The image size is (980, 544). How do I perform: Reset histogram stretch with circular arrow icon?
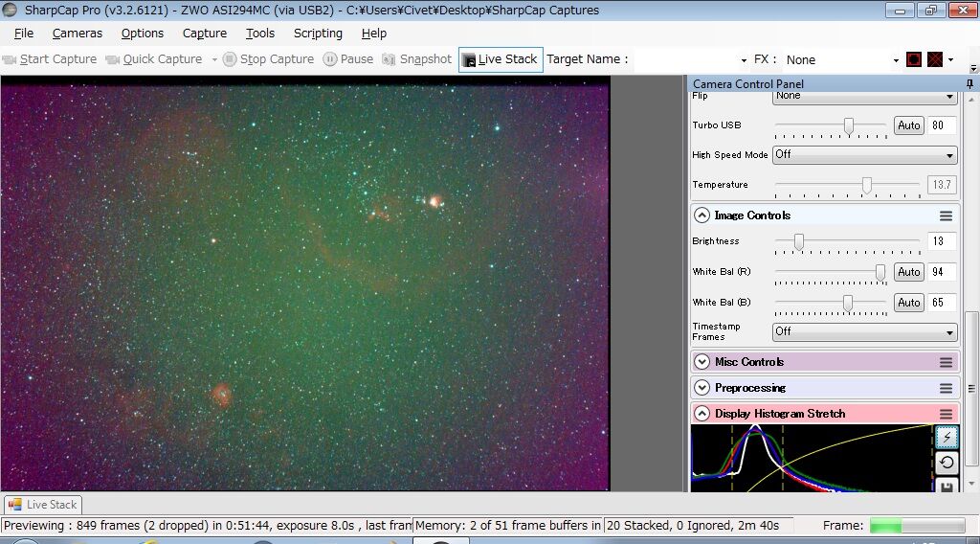946,463
